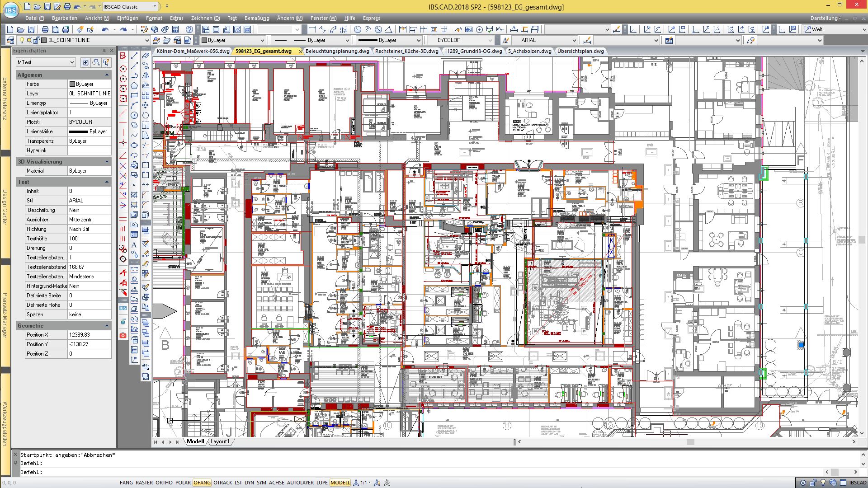Screen dimensions: 868x488
Task: Select the Rectangle draw tool
Action: [x=134, y=96]
